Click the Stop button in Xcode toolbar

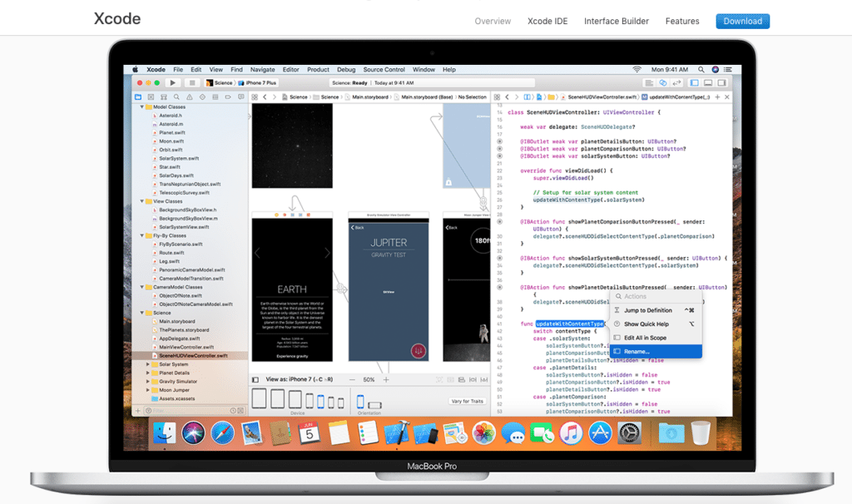192,83
